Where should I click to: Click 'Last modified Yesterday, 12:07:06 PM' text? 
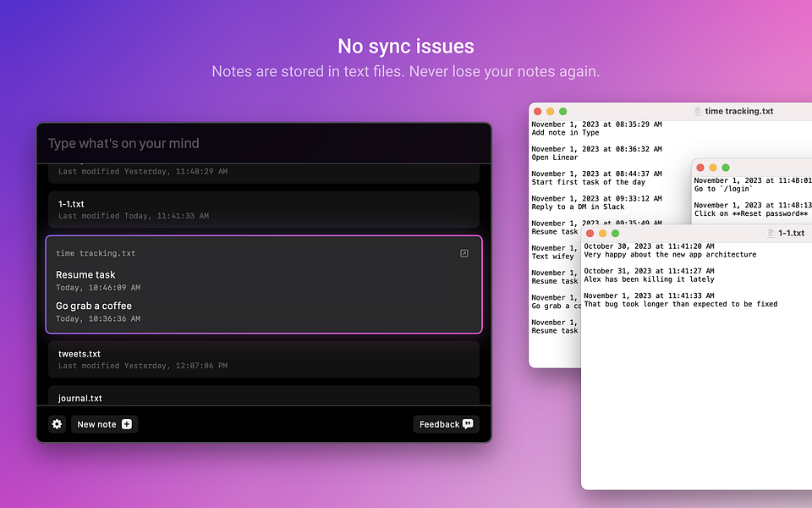click(x=143, y=366)
